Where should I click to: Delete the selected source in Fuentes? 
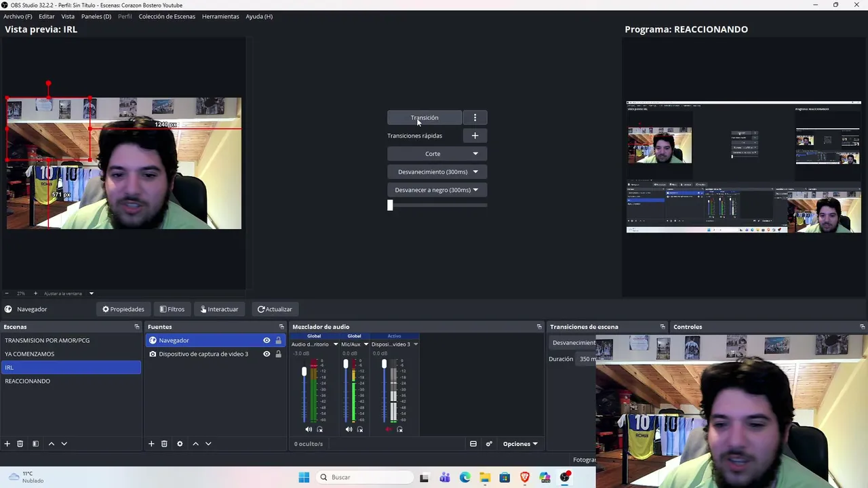pyautogui.click(x=164, y=444)
